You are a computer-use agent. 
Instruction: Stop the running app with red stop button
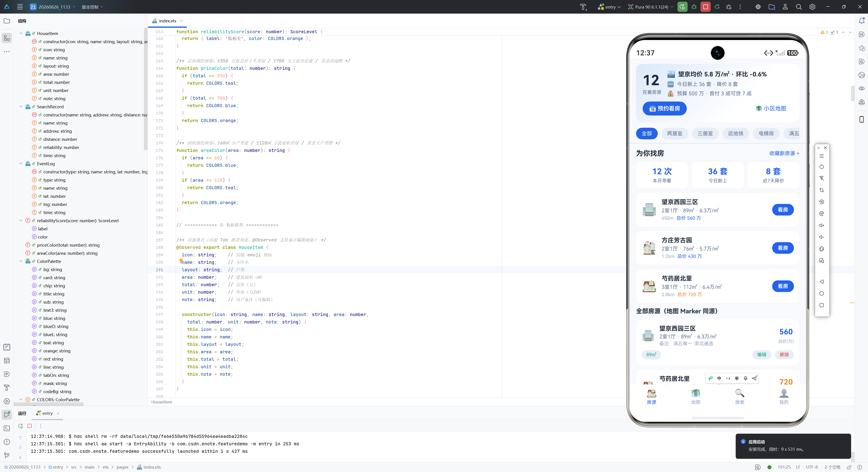coord(705,7)
